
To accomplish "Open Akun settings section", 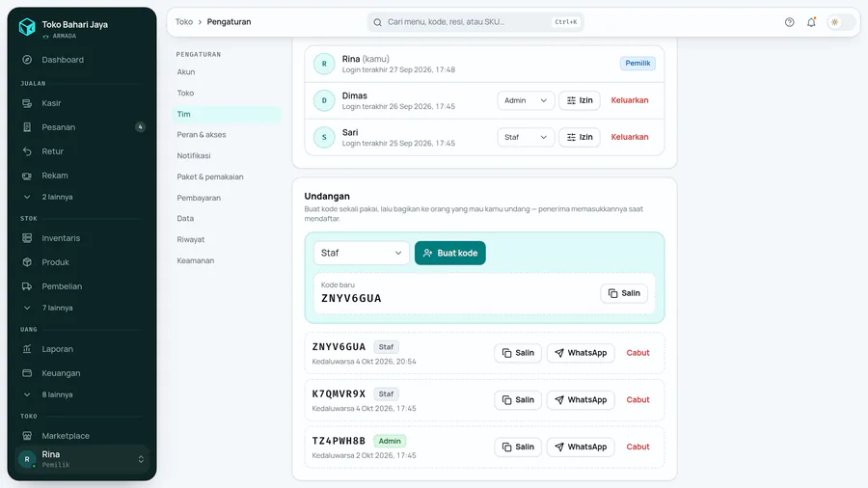I will (227, 72).
